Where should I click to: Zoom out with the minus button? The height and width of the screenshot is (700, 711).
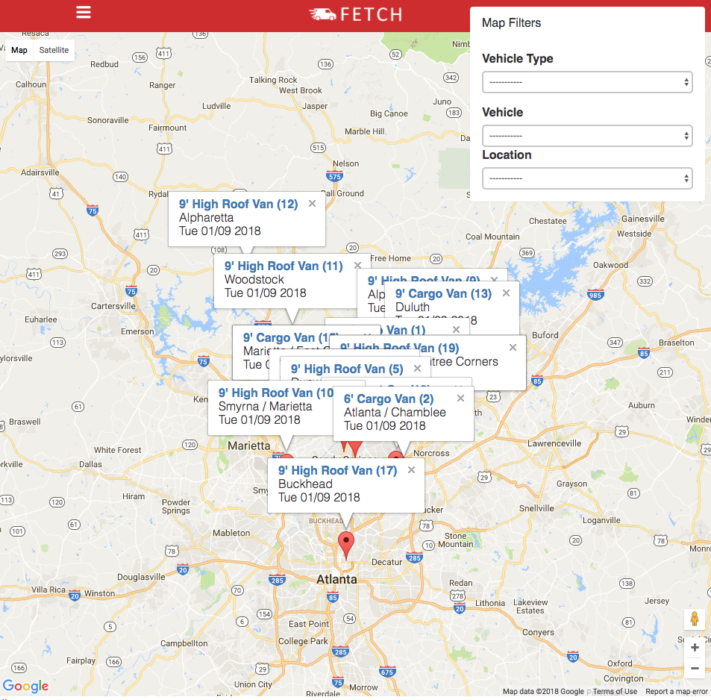click(694, 668)
